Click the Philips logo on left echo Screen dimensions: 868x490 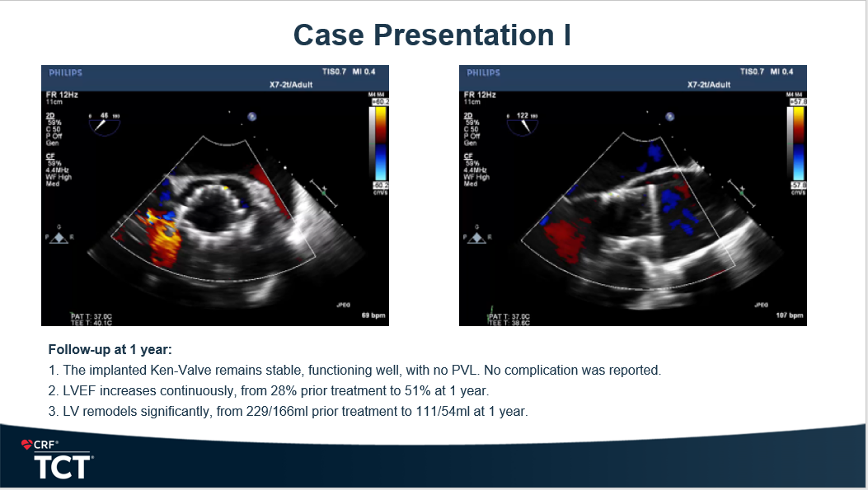pyautogui.click(x=66, y=72)
